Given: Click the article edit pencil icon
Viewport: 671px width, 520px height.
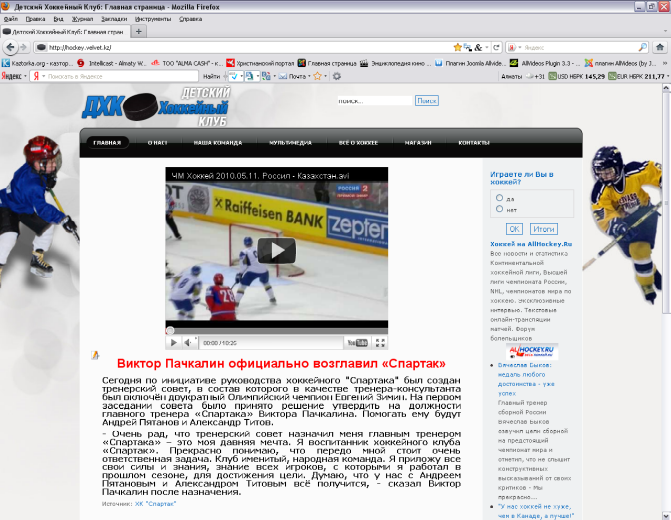Looking at the screenshot, I should [95, 354].
